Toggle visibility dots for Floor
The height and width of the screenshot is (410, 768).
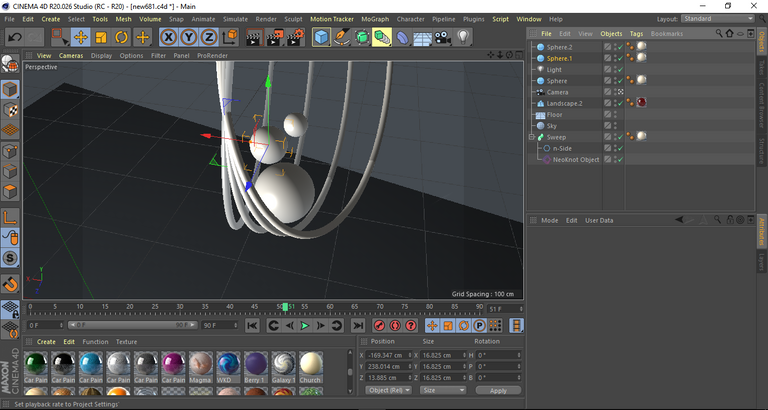[615, 115]
